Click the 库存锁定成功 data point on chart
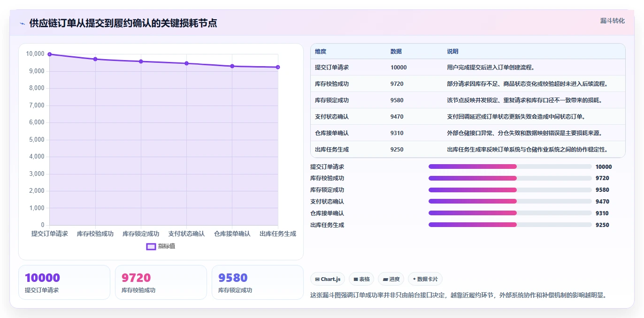 tap(141, 61)
